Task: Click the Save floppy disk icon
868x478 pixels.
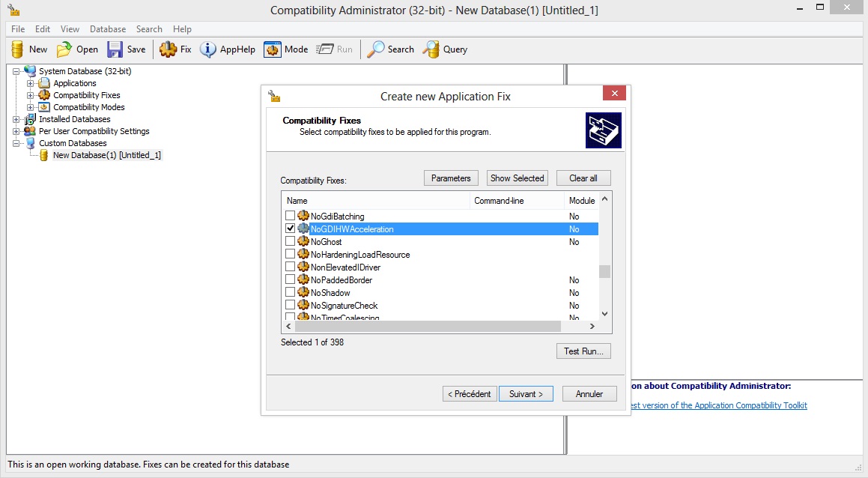Action: [115, 49]
